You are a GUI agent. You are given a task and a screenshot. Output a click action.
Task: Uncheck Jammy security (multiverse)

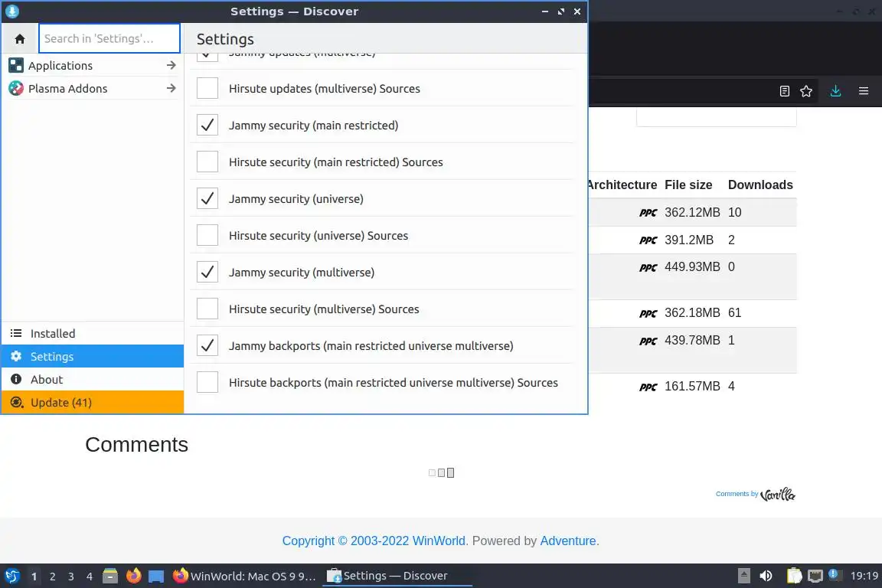(x=207, y=273)
